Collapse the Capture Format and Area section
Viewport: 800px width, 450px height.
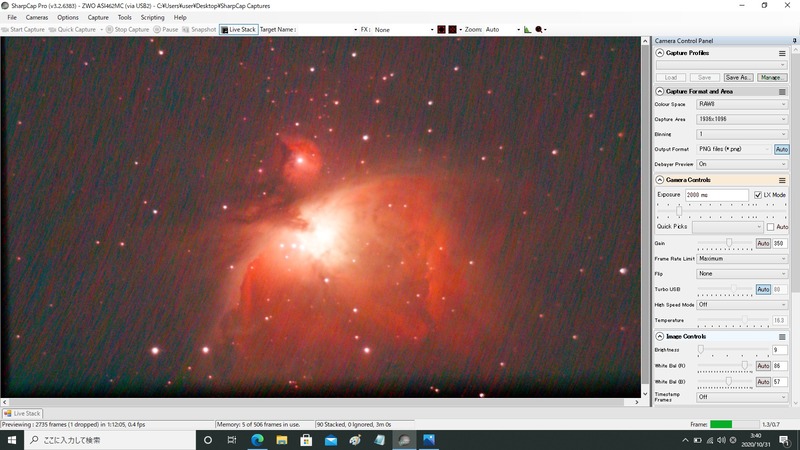click(x=660, y=92)
